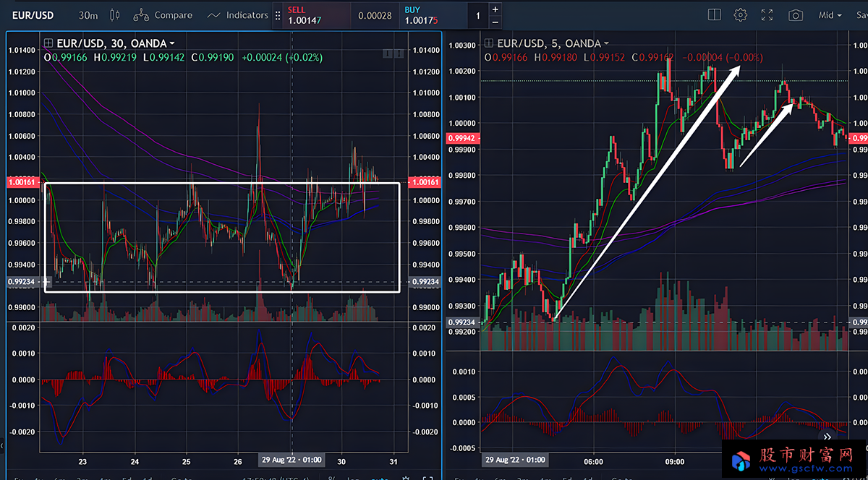Click the 5-minute chart 29 Aug date label
The height and width of the screenshot is (480, 868).
515,460
